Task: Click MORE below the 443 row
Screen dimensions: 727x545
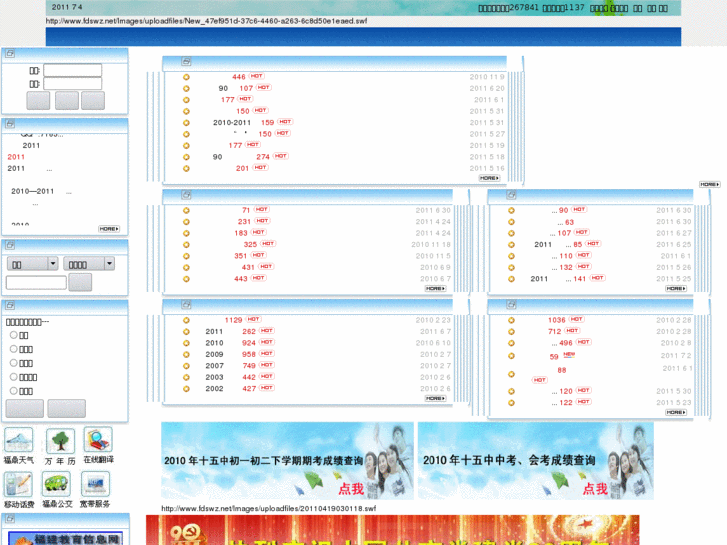Action: 435,289
